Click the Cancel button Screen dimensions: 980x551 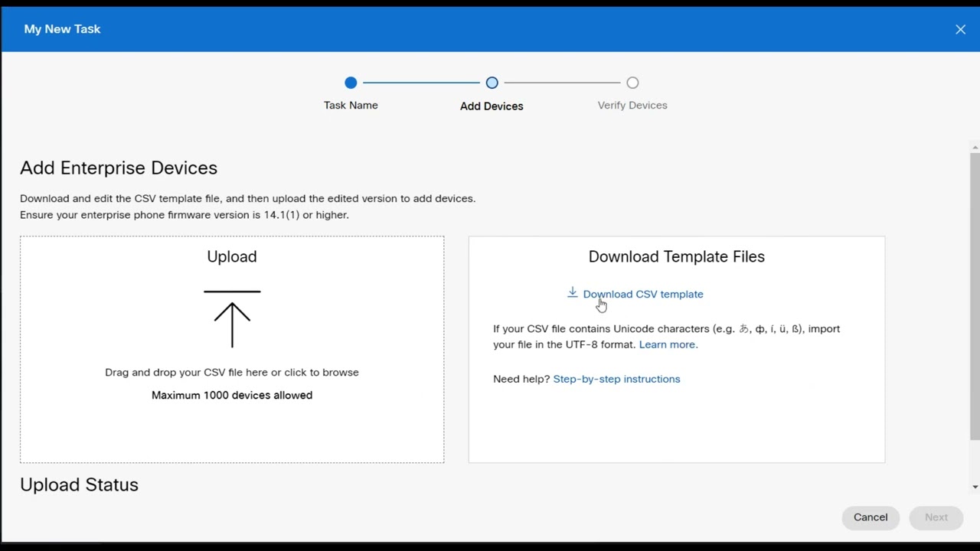pos(871,517)
